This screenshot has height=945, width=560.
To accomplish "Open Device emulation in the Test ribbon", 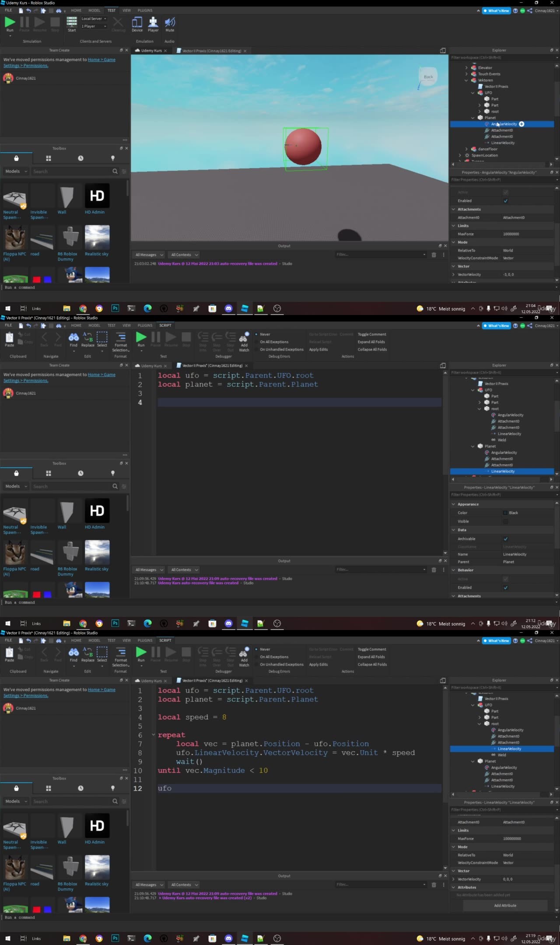I will pos(137,24).
